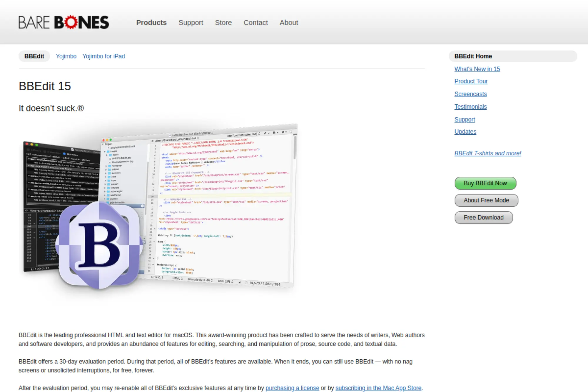Toggle the "Warnings" checkbox in the results window

pyautogui.click(x=44, y=152)
